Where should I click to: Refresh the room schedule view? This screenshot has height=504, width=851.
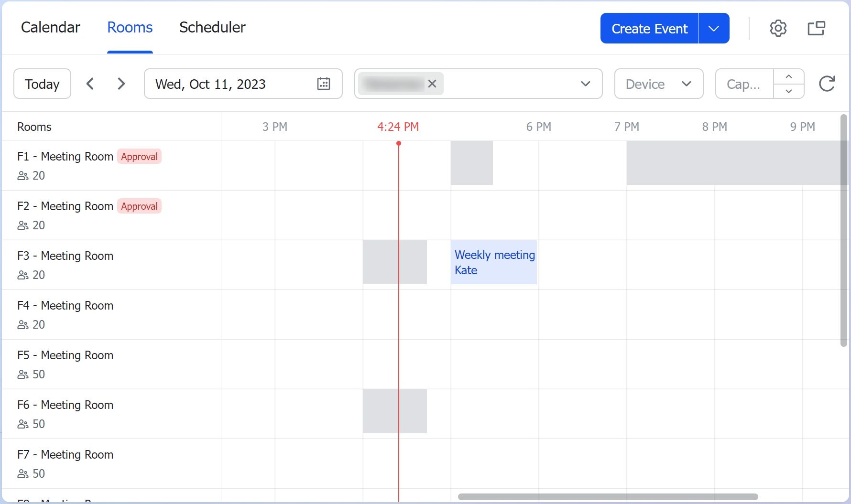827,84
